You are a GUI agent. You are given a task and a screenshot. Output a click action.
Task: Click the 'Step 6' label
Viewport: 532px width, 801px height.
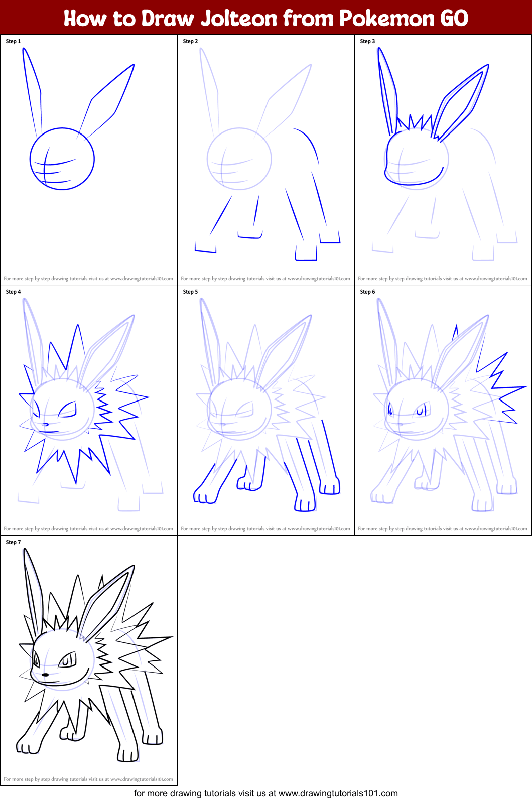[x=368, y=292]
